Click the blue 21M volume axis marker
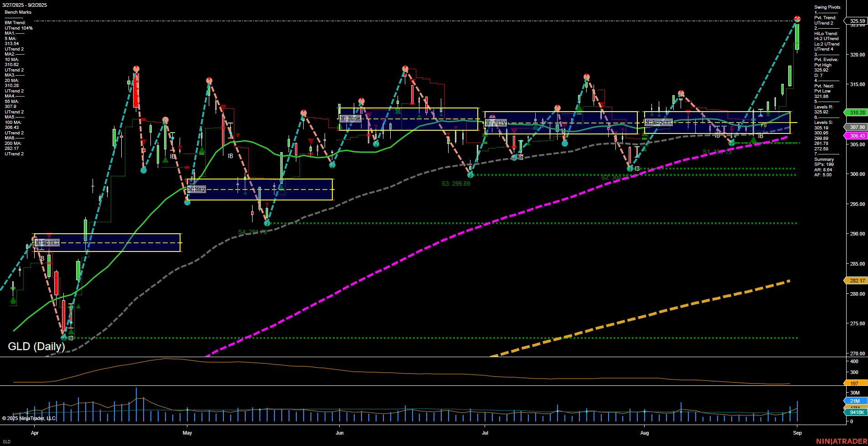 tap(856, 401)
